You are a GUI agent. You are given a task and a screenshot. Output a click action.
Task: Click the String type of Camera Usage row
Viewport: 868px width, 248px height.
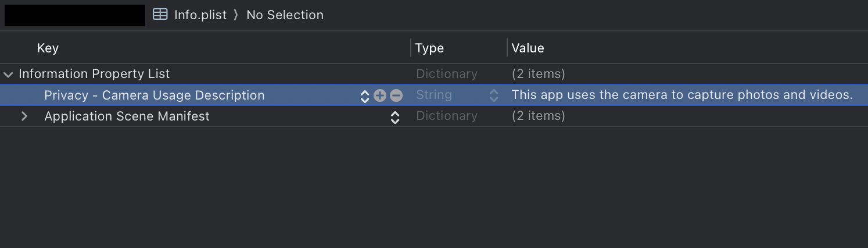(x=434, y=95)
